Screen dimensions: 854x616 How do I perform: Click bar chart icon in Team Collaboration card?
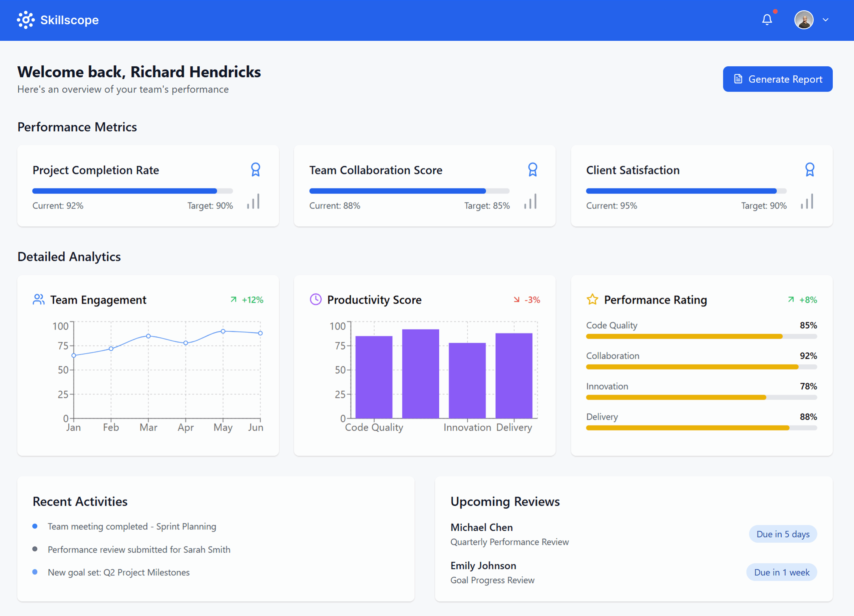click(x=530, y=202)
